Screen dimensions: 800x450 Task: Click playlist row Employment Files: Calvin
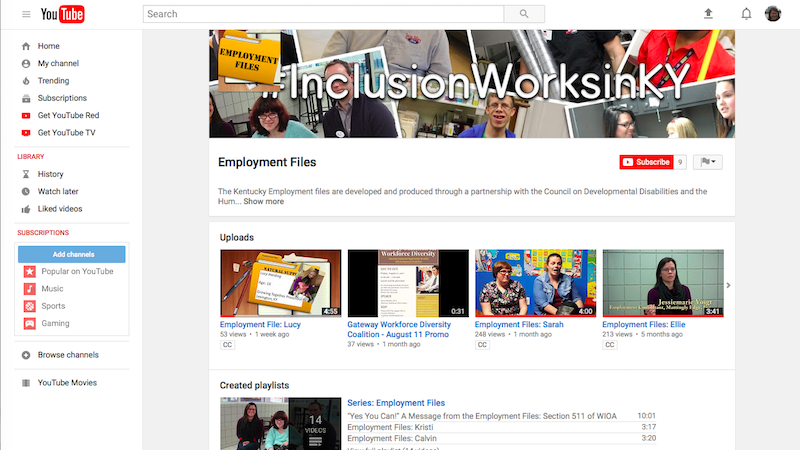click(502, 438)
